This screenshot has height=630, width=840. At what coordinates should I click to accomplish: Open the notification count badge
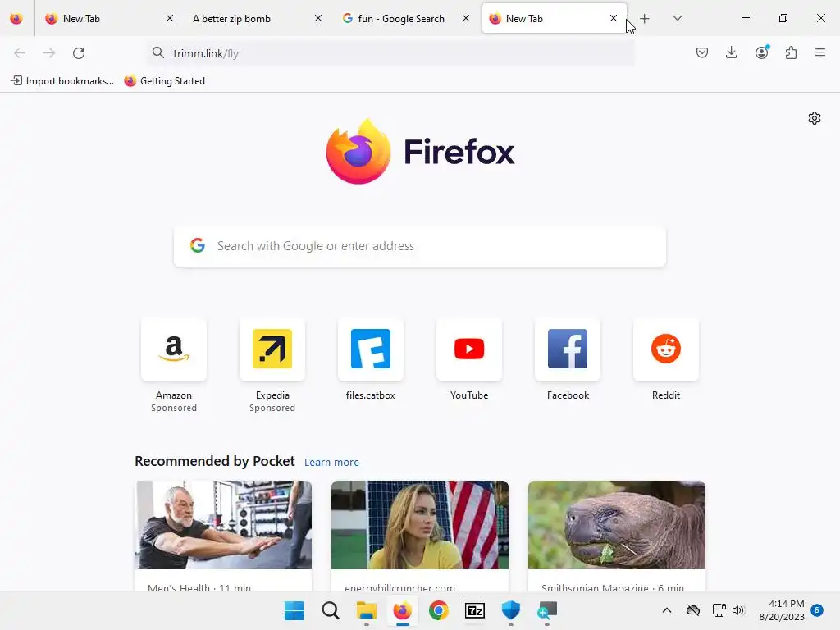(x=817, y=609)
